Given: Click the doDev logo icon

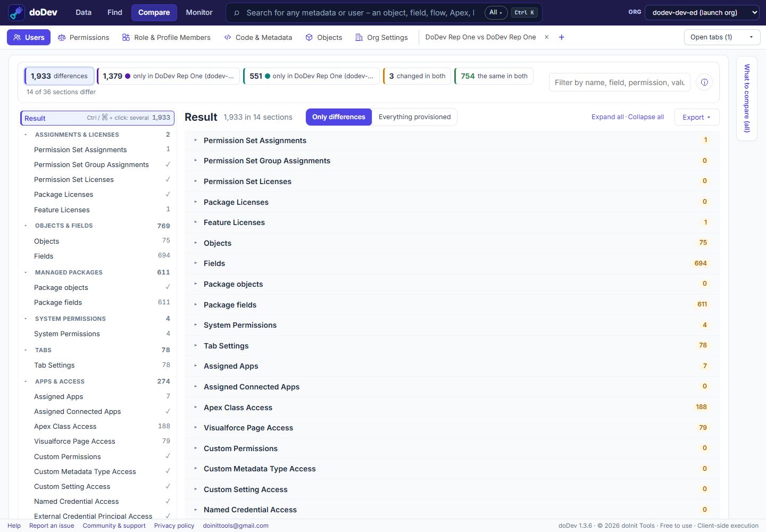Looking at the screenshot, I should 16,12.
